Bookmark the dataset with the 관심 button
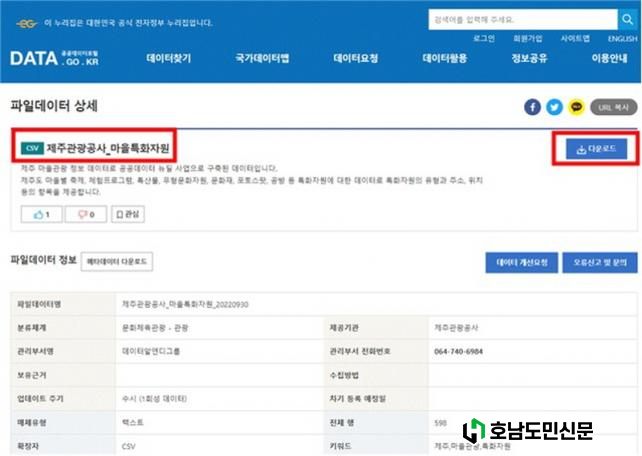Viewport: 642px width, 456px height. pyautogui.click(x=128, y=214)
